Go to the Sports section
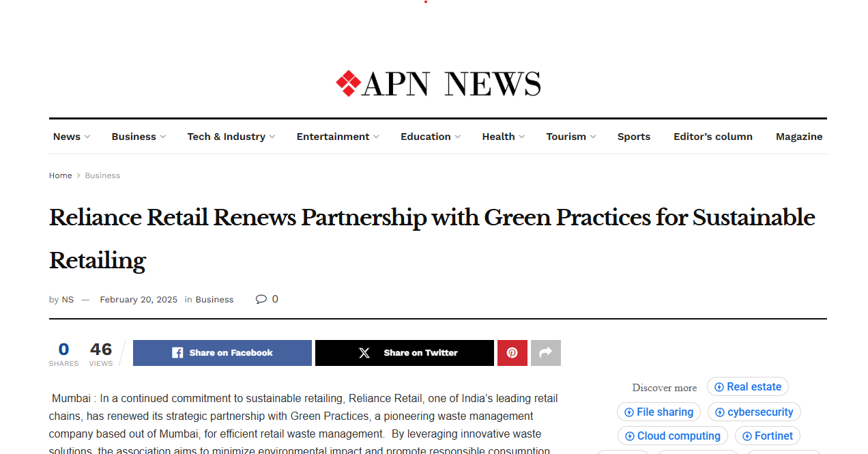Image resolution: width=868 pixels, height=454 pixels. [x=633, y=137]
